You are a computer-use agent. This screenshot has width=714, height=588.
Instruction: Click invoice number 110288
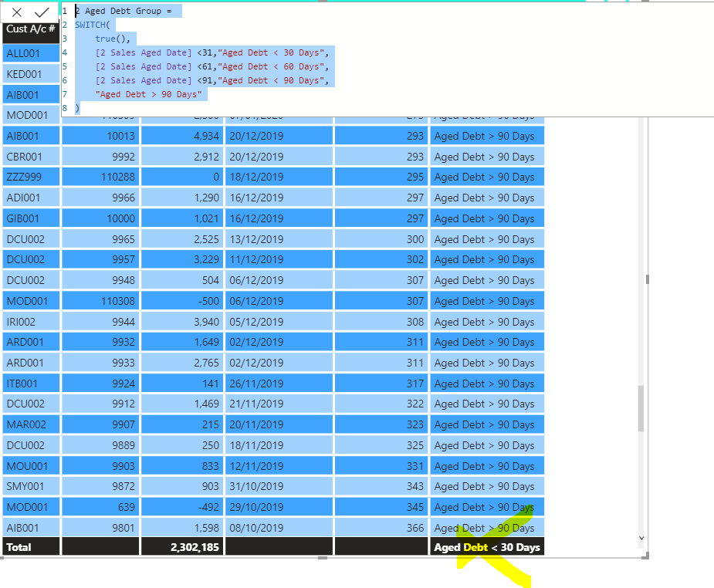tap(100, 177)
